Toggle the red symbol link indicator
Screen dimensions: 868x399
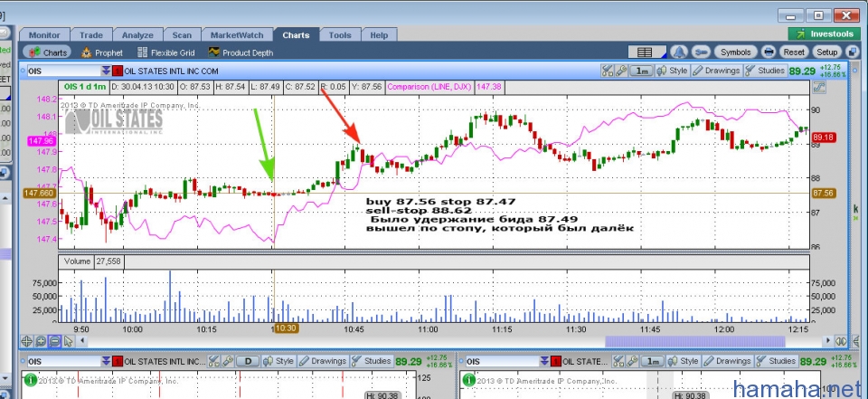[117, 71]
